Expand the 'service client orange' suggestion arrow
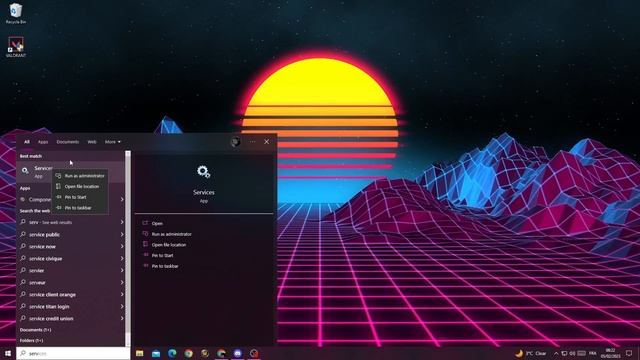Viewport: 640px width, 360px height. click(x=122, y=294)
